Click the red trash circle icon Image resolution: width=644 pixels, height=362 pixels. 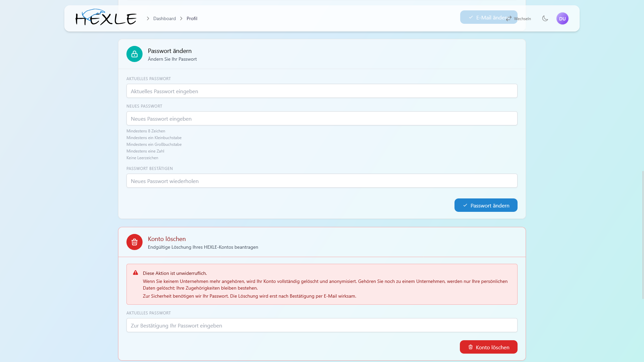point(135,242)
